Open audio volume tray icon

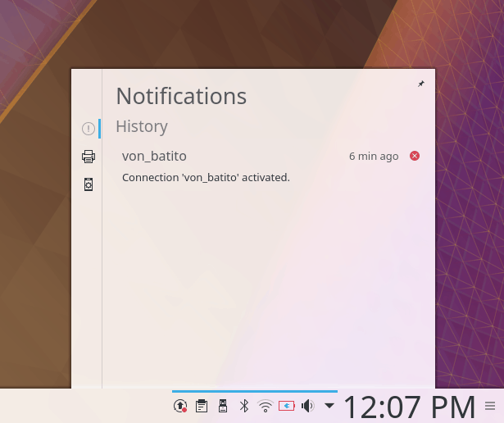tap(307, 406)
